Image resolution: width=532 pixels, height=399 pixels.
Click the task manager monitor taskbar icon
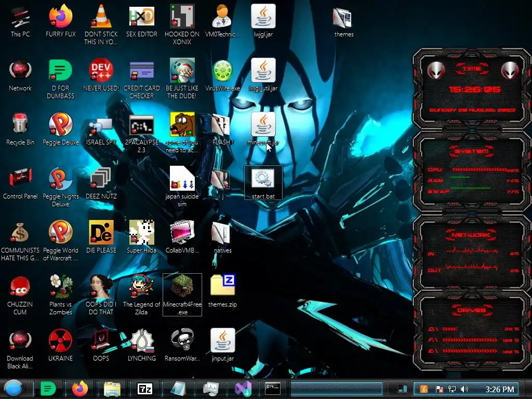pyautogui.click(x=211, y=389)
